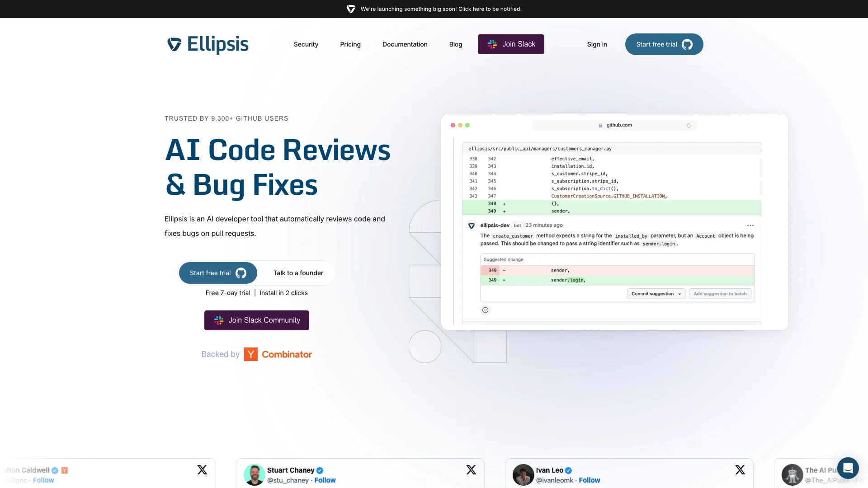Click the bot label badge
The height and width of the screenshot is (488, 868).
click(x=517, y=225)
